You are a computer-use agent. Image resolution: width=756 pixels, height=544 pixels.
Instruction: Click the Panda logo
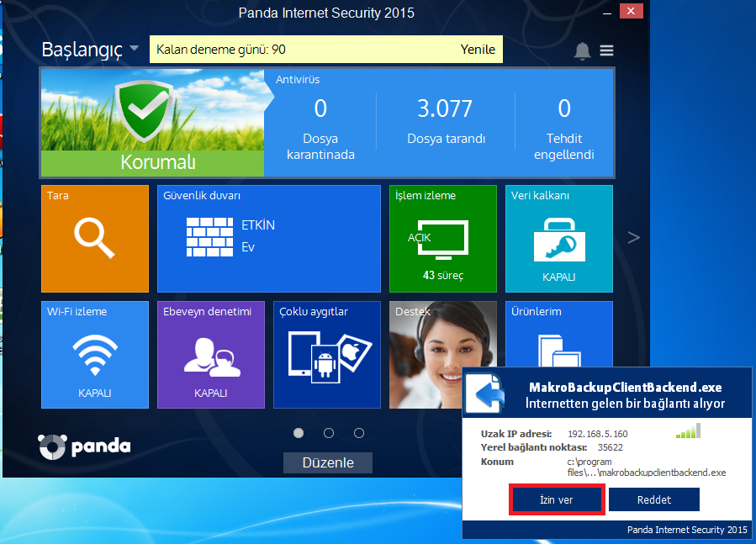click(84, 446)
